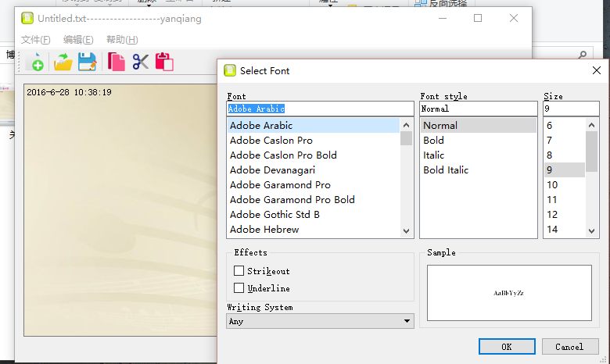Click the Cancel button

(x=570, y=347)
